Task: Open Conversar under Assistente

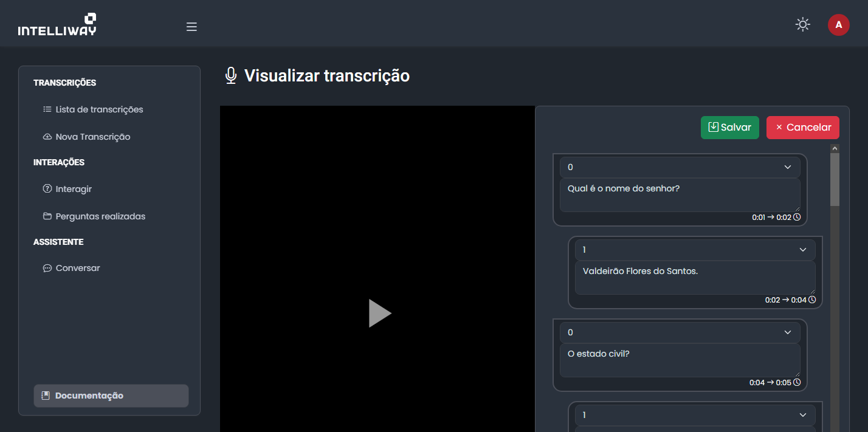Action: [x=78, y=268]
